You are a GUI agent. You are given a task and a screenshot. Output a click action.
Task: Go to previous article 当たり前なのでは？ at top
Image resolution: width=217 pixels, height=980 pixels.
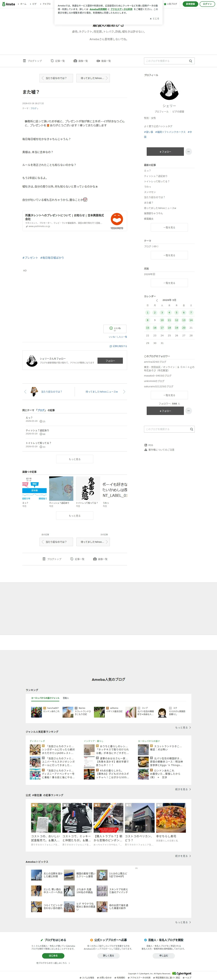pos(56,78)
